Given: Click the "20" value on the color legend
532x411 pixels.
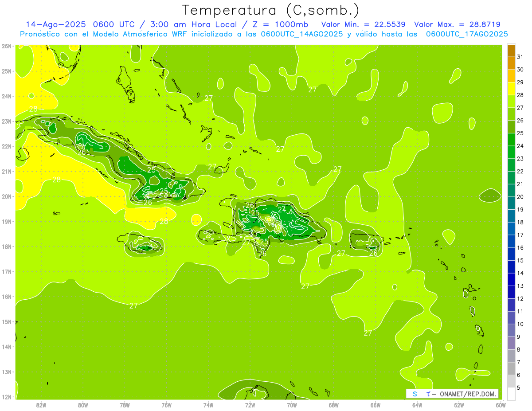Looking at the screenshot, I should point(520,196).
